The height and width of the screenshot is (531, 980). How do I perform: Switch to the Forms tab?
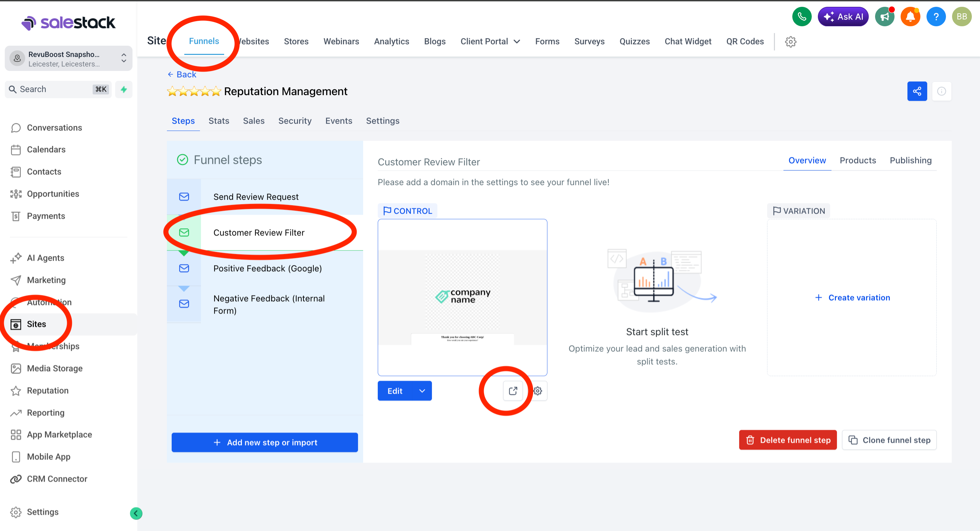[x=547, y=42]
